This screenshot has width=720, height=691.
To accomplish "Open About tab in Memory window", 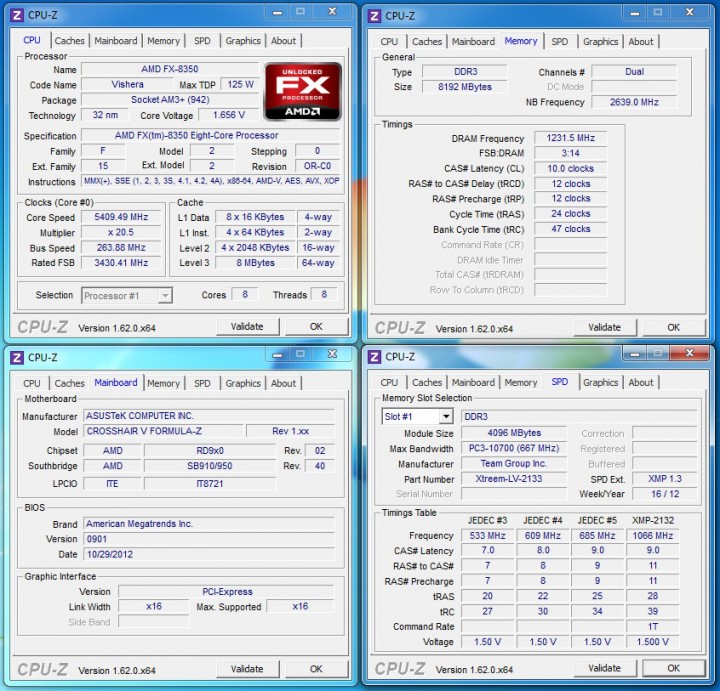I will pos(641,42).
